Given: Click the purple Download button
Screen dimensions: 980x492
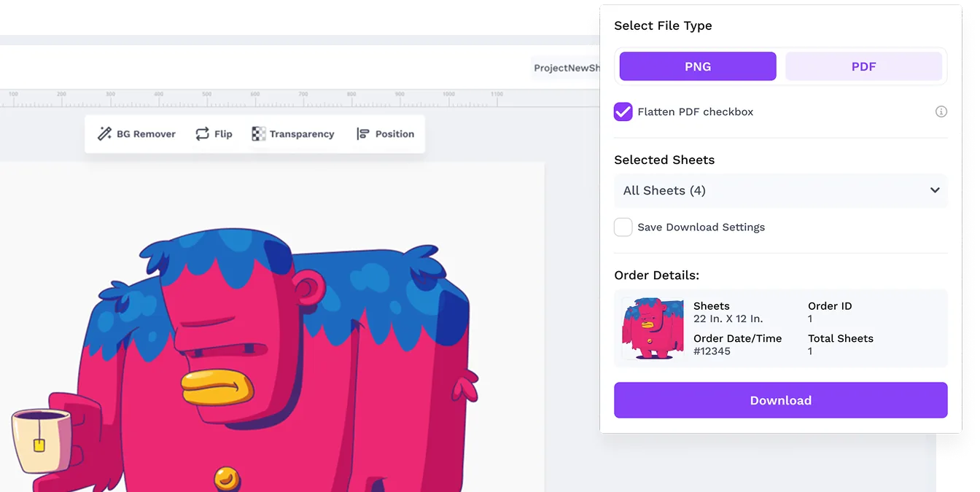Looking at the screenshot, I should pos(781,400).
